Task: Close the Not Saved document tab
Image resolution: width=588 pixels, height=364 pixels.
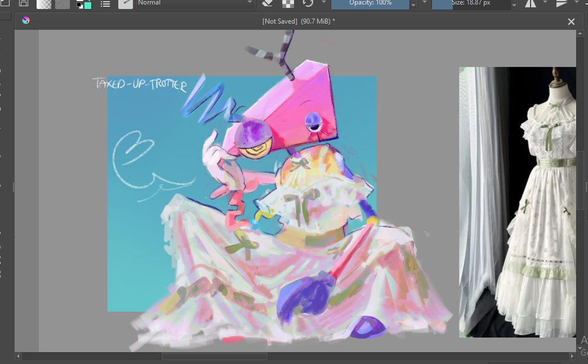Action: (571, 22)
